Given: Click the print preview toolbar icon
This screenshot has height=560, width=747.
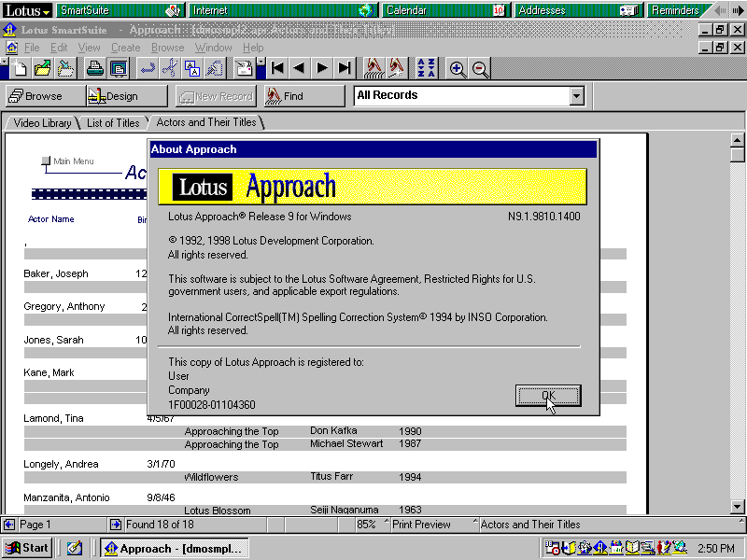Looking at the screenshot, I should coord(119,68).
